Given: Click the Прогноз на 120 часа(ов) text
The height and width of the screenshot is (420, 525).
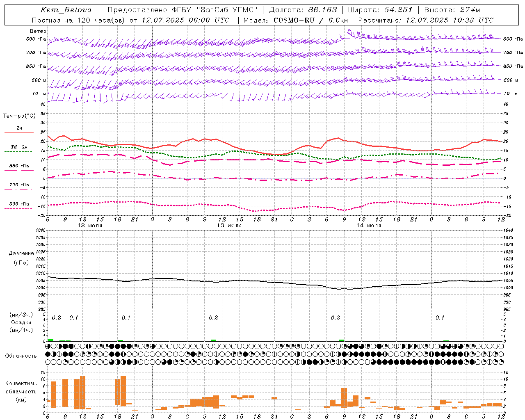Looking at the screenshot, I should click(x=79, y=20).
